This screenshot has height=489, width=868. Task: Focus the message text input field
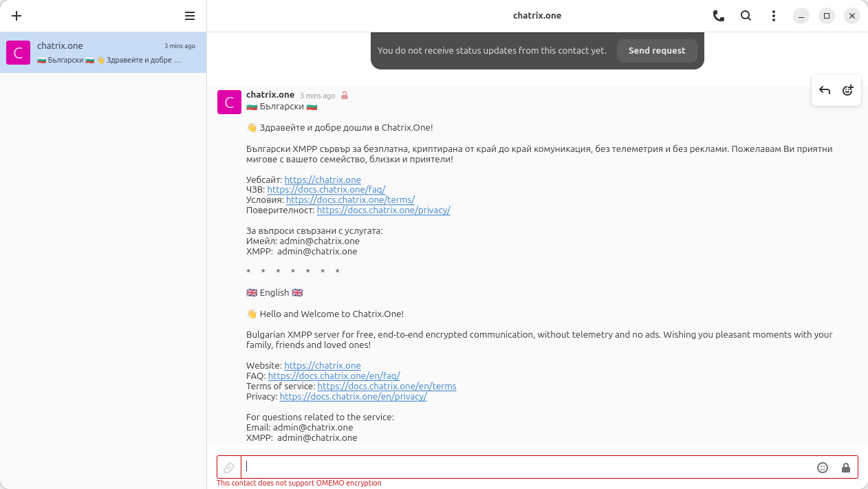(526, 468)
